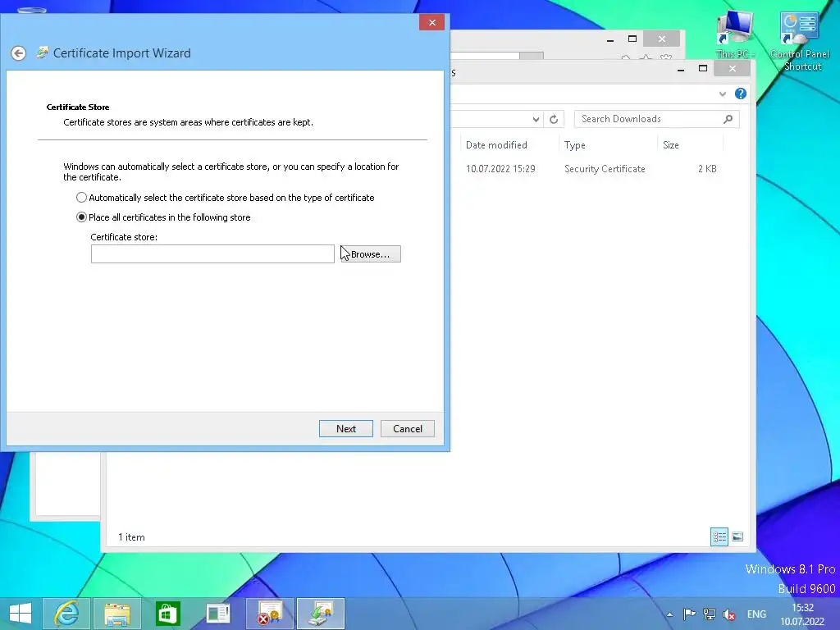Go back in Certificate Import Wizard
The image size is (840, 630).
pyautogui.click(x=18, y=53)
